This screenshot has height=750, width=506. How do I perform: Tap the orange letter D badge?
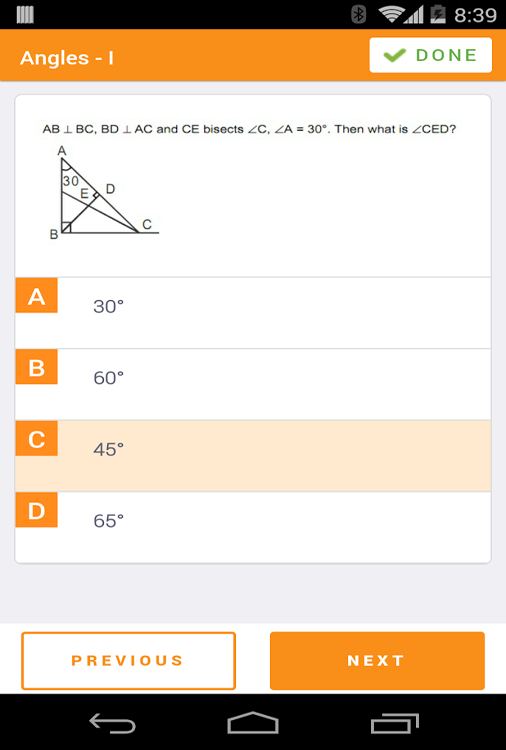coord(36,510)
